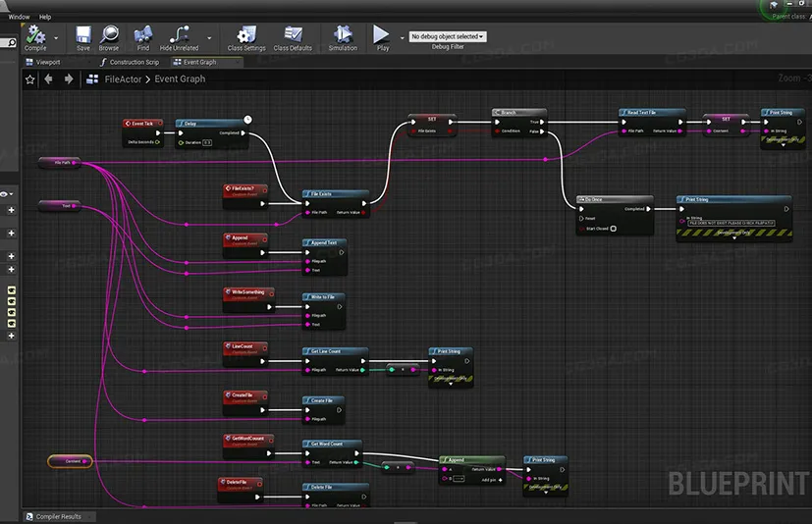Click the Append node B input field
This screenshot has width=812, height=524.
(459, 479)
